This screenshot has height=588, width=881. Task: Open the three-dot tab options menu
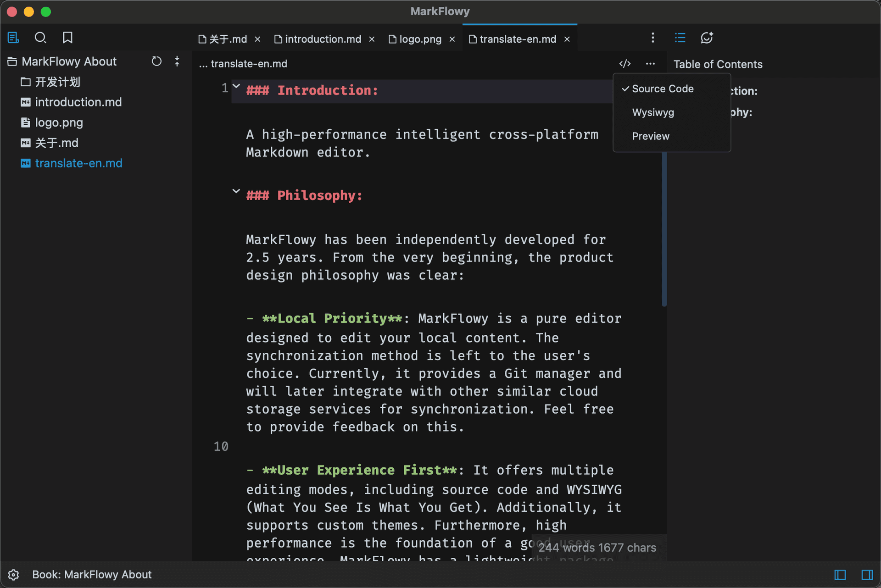[653, 38]
